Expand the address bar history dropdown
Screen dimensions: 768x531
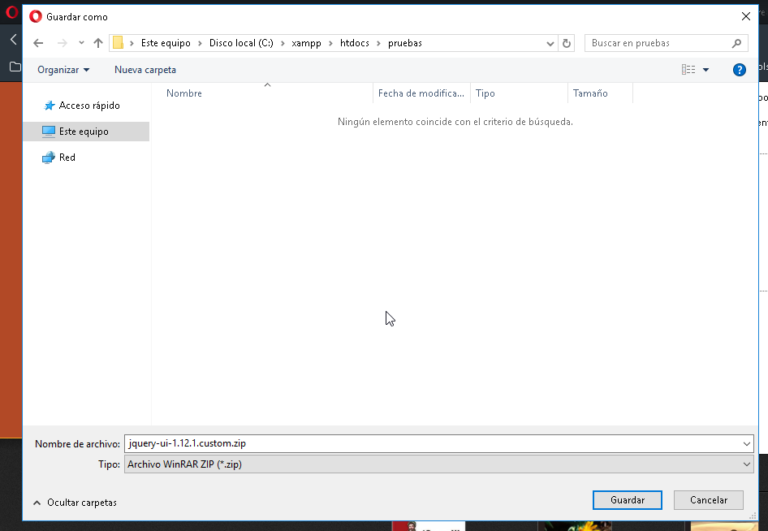(550, 44)
